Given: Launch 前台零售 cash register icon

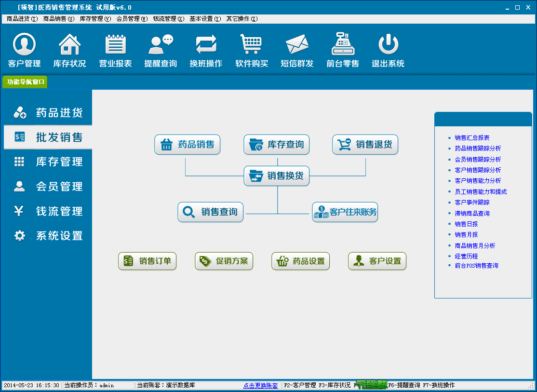Looking at the screenshot, I should point(342,45).
